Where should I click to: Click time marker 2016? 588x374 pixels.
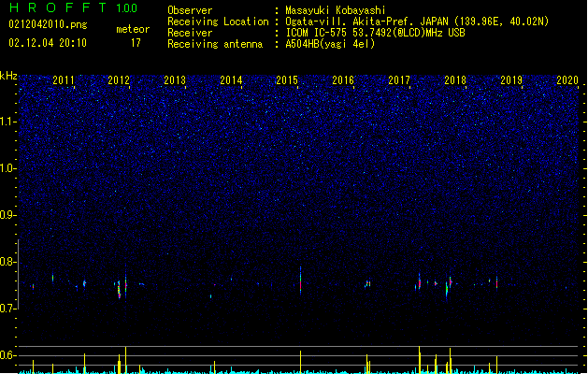343,80
